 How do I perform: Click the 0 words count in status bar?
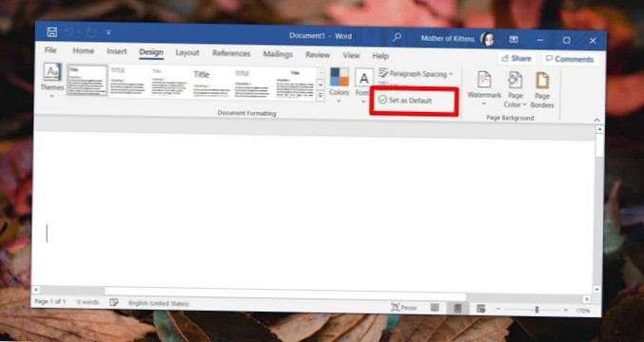tap(88, 302)
